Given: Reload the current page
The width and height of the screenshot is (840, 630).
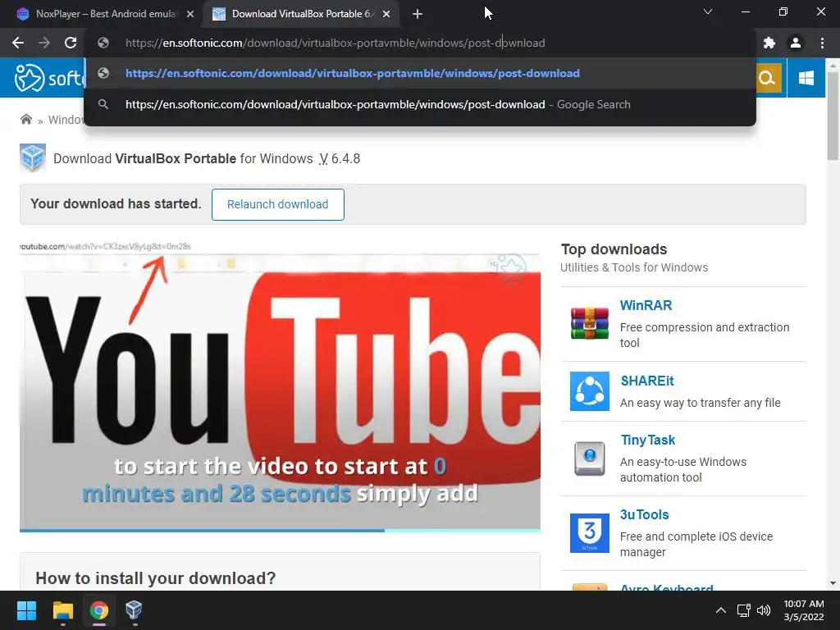Looking at the screenshot, I should pyautogui.click(x=71, y=43).
